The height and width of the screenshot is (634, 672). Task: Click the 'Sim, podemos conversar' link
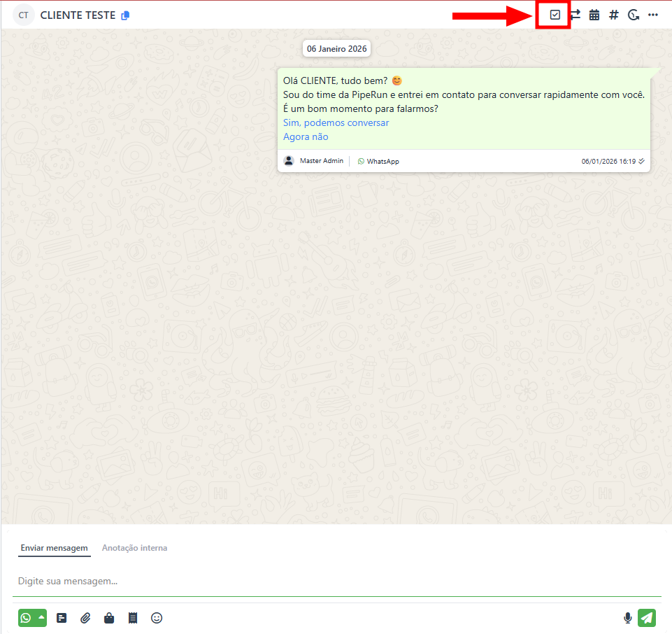tap(336, 122)
